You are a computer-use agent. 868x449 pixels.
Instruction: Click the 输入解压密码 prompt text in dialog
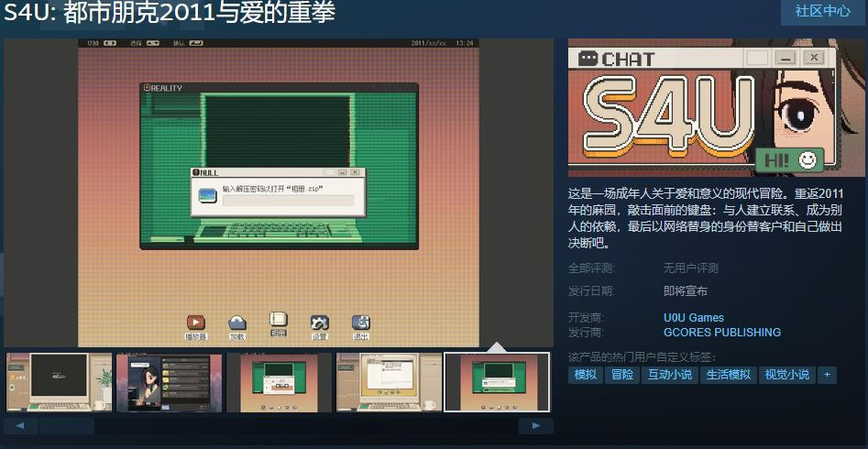[273, 188]
